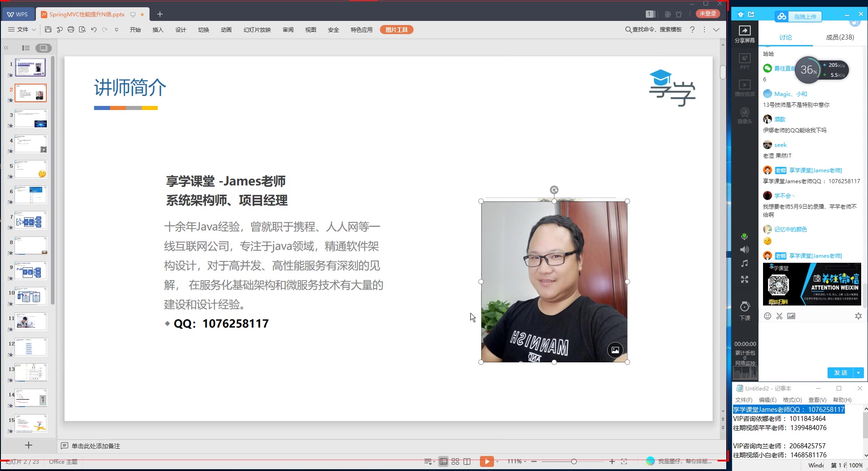Open the quick access toolbar customize arrow
Screen dimensions: 868x471
pyautogui.click(x=116, y=30)
